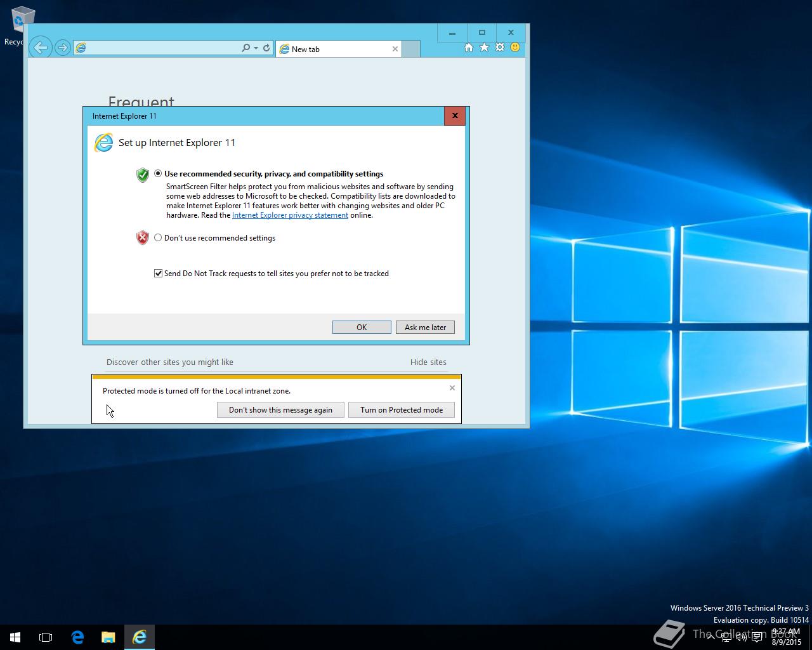This screenshot has width=812, height=650.
Task: Open the Favorites star panel
Action: point(484,47)
